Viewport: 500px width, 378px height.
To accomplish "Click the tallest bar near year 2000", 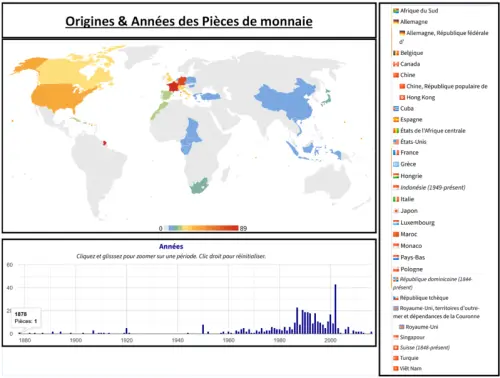I will tap(335, 309).
